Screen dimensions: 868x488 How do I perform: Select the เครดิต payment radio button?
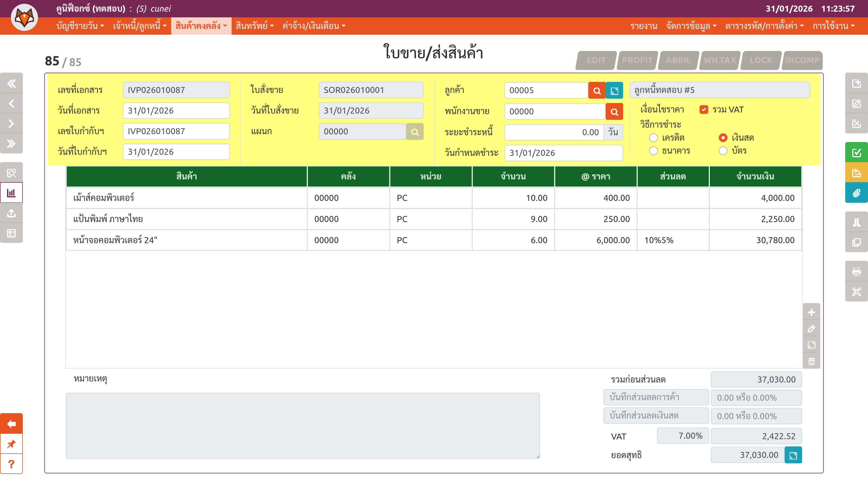coord(653,138)
